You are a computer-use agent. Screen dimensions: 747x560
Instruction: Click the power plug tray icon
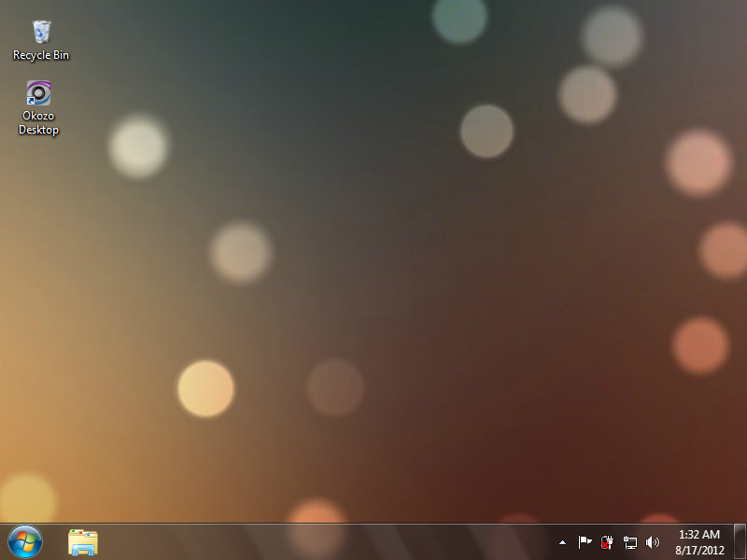pos(607,542)
